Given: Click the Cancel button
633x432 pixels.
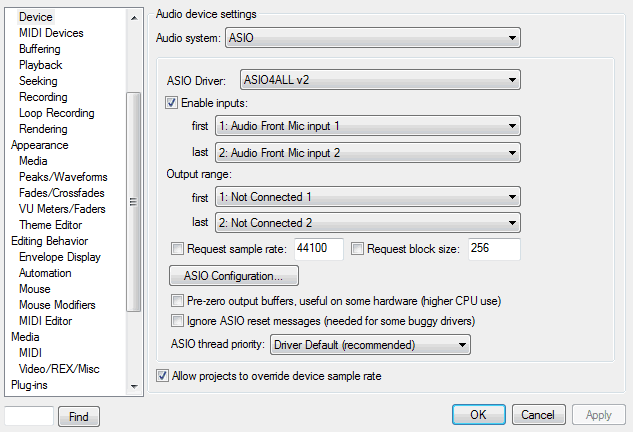Looking at the screenshot, I should pyautogui.click(x=539, y=414).
